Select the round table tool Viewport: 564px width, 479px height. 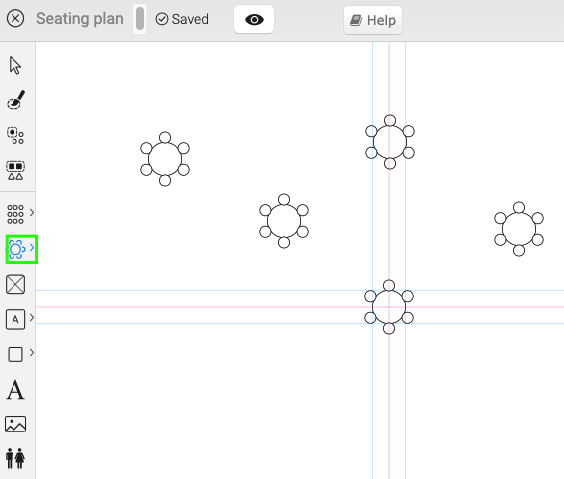(16, 249)
